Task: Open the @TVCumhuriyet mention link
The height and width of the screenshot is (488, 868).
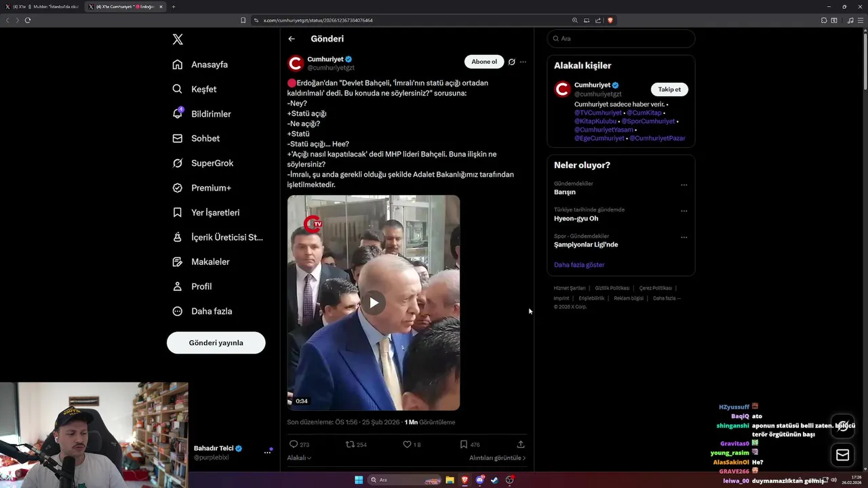Action: click(598, 113)
